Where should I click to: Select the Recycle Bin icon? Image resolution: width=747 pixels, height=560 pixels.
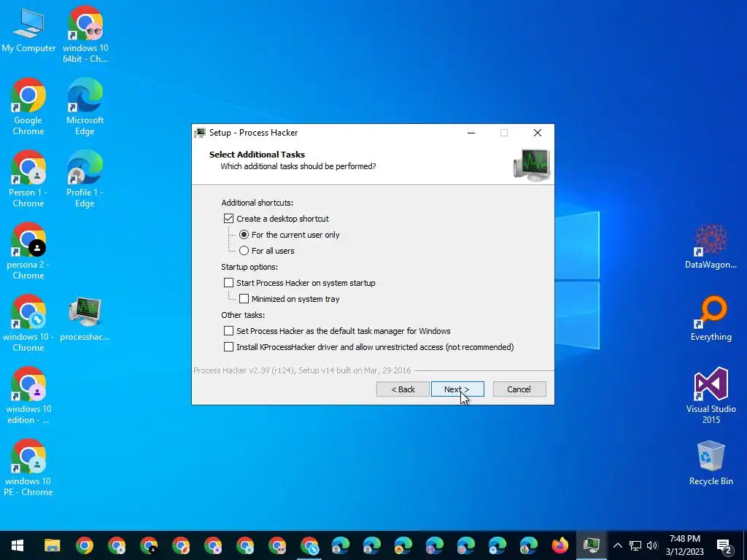tap(711, 463)
